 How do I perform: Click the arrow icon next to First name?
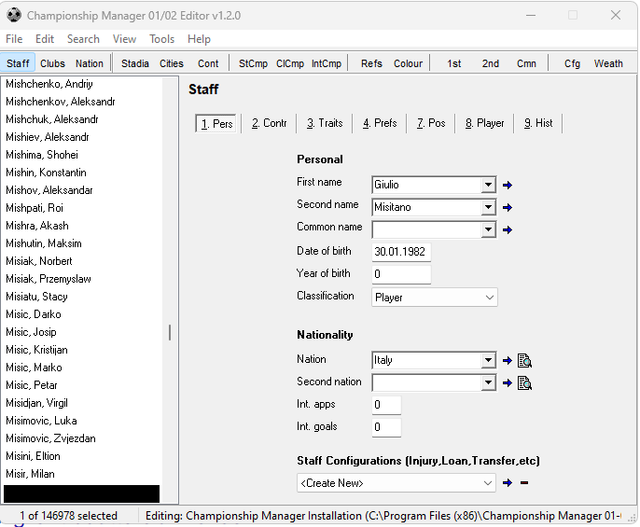507,185
